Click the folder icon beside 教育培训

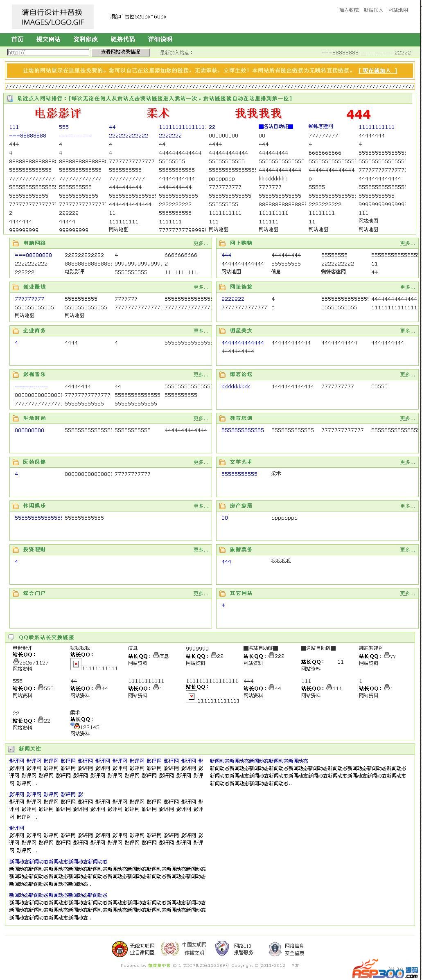click(x=223, y=419)
